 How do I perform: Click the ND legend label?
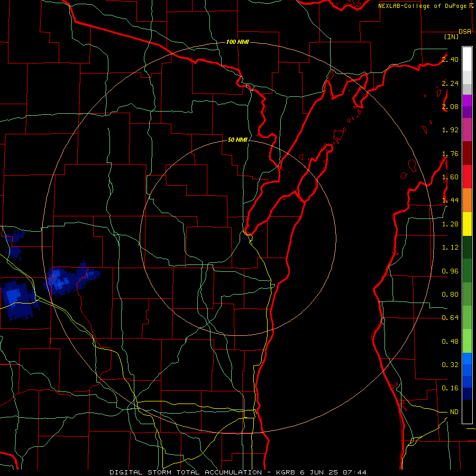(x=454, y=412)
